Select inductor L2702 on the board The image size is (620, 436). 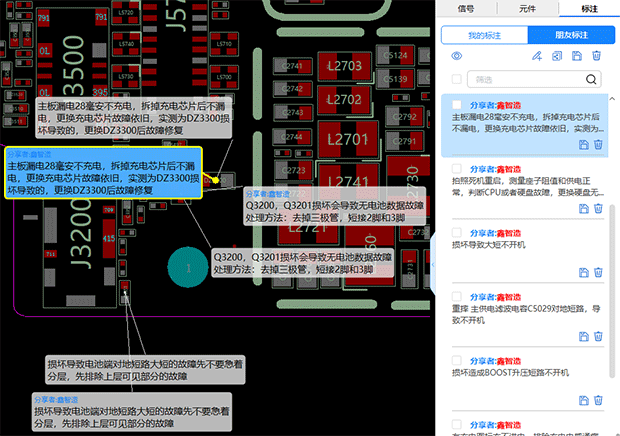[x=344, y=100]
